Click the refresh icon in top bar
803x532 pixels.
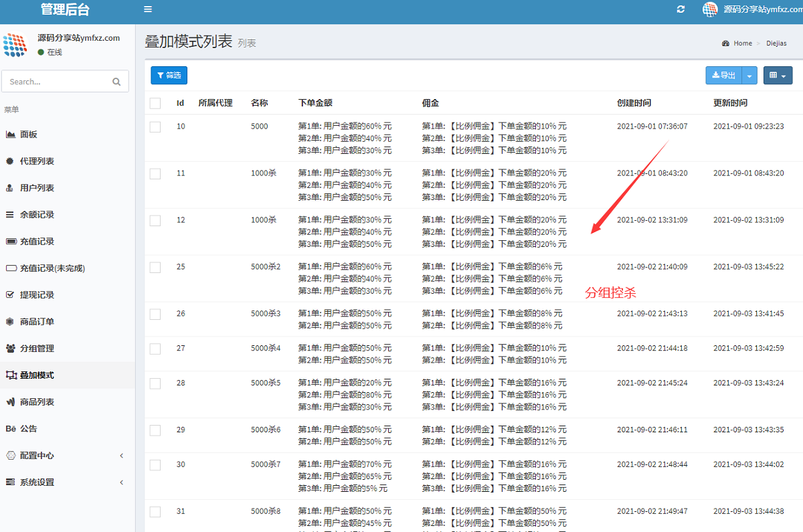(681, 9)
